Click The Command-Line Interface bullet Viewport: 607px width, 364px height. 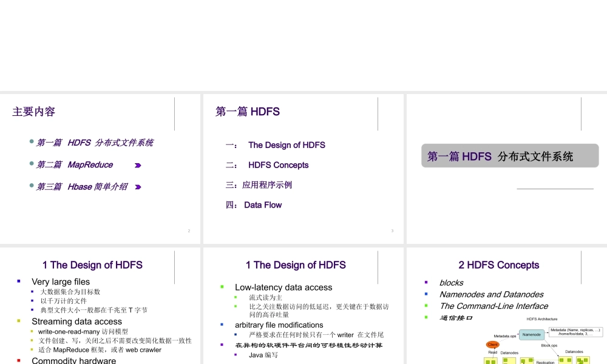click(x=493, y=306)
